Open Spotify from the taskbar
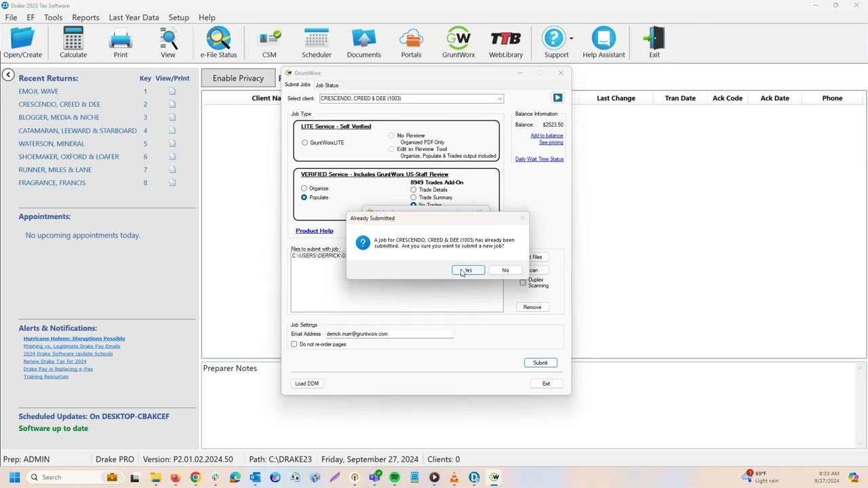868x488 pixels. [x=395, y=477]
